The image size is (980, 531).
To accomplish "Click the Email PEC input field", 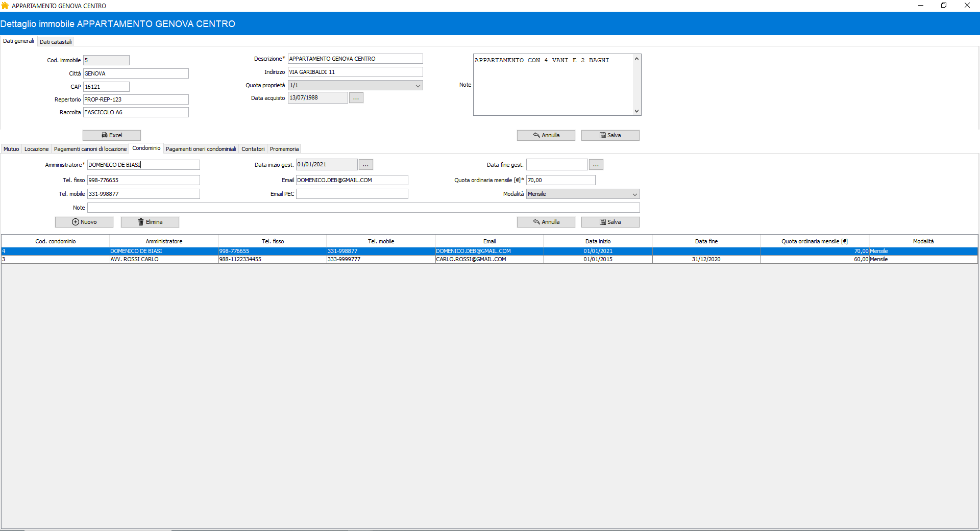I will [352, 194].
